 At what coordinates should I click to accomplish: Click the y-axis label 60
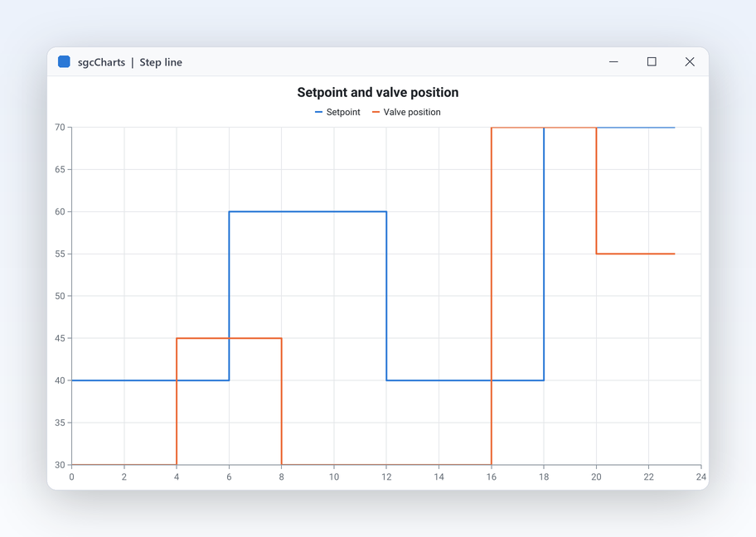(60, 211)
